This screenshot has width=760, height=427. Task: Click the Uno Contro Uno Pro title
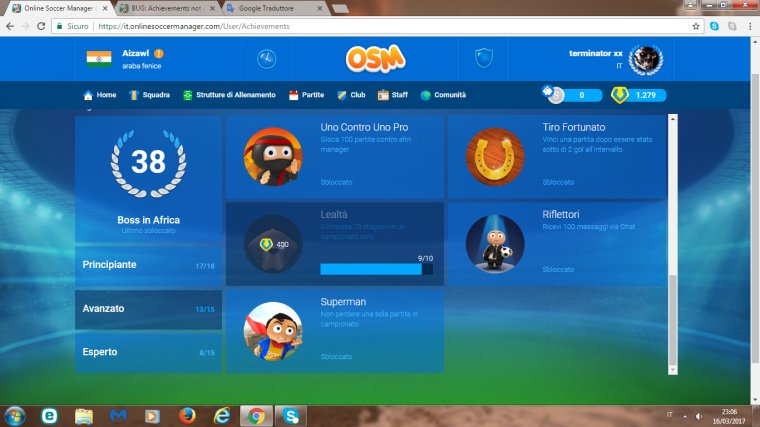[364, 127]
